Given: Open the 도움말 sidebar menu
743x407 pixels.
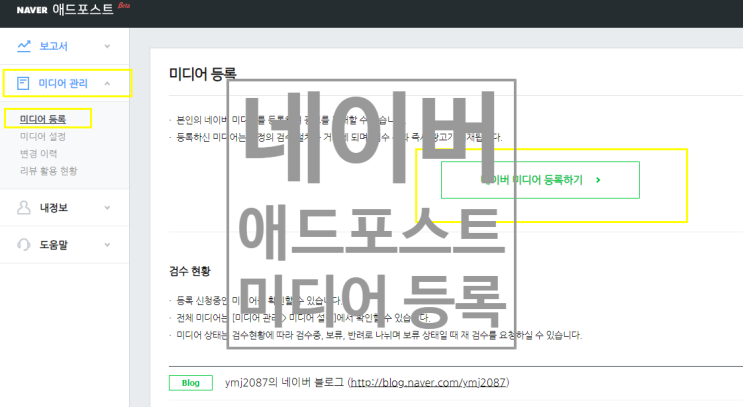Looking at the screenshot, I should point(64,244).
